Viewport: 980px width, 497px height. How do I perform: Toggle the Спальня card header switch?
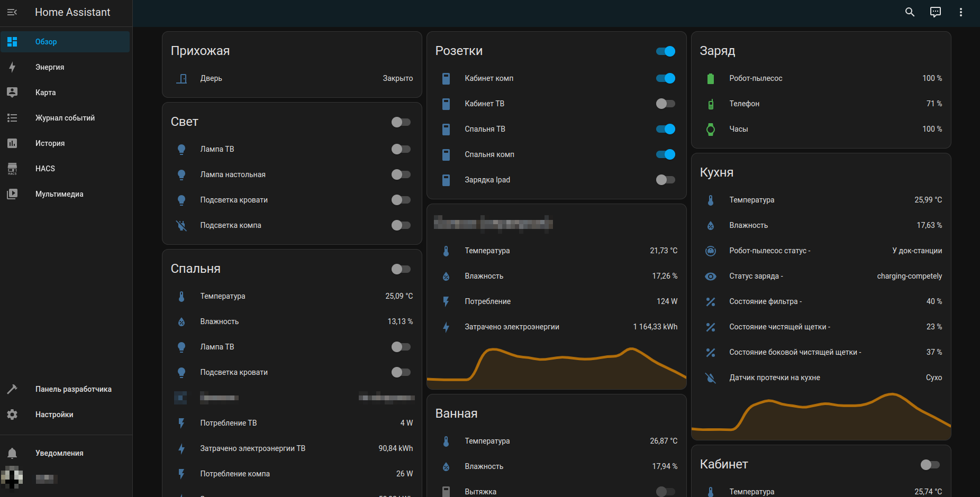(401, 269)
